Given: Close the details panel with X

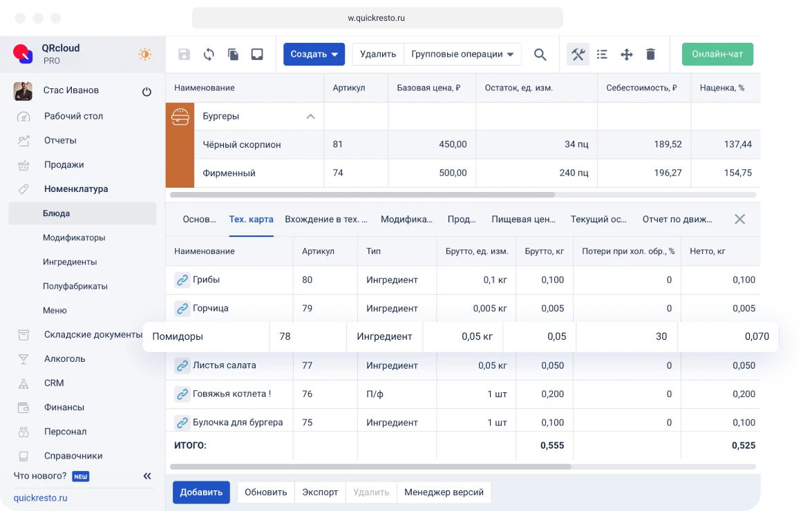Looking at the screenshot, I should pos(739,219).
